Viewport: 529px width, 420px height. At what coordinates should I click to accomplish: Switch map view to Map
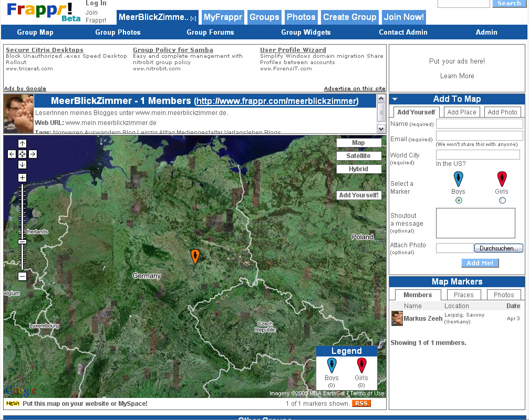(359, 143)
